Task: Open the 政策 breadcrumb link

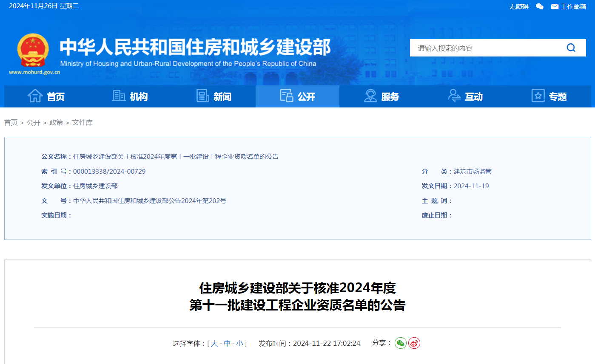Action: [x=56, y=122]
